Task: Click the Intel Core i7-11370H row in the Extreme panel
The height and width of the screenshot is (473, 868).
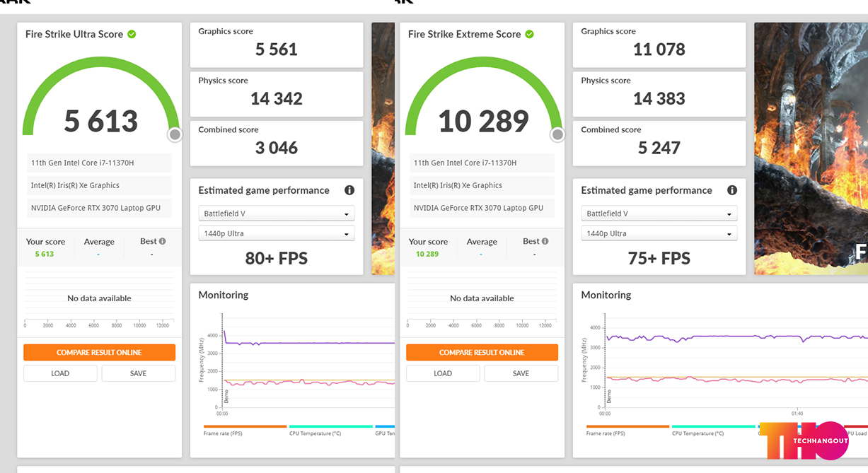Action: coord(482,163)
